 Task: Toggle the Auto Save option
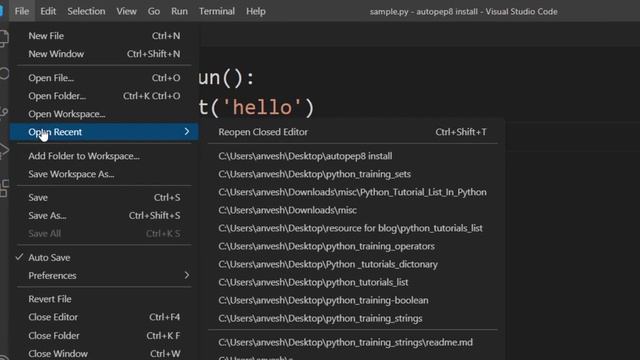104,258
